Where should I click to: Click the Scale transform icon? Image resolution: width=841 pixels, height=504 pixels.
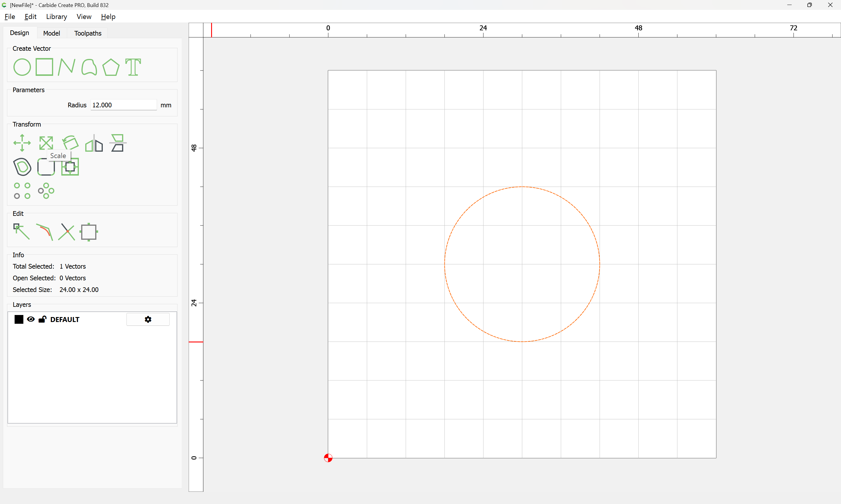[x=46, y=143]
